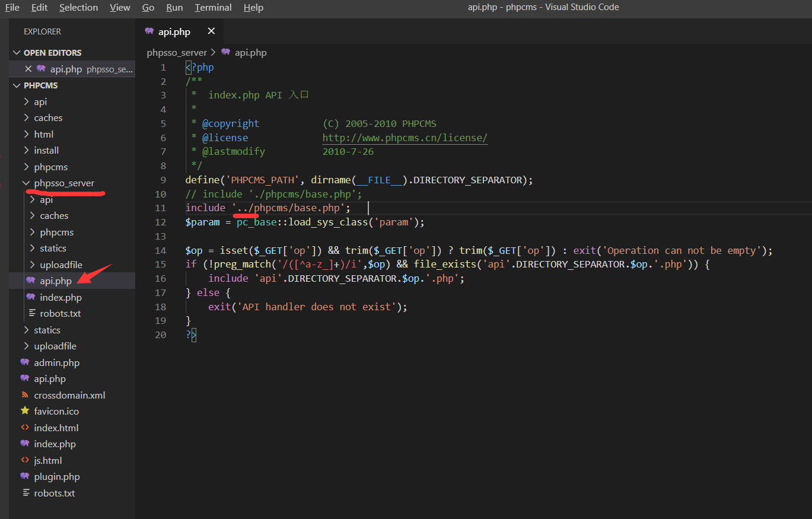
Task: Open the File menu
Action: point(12,8)
